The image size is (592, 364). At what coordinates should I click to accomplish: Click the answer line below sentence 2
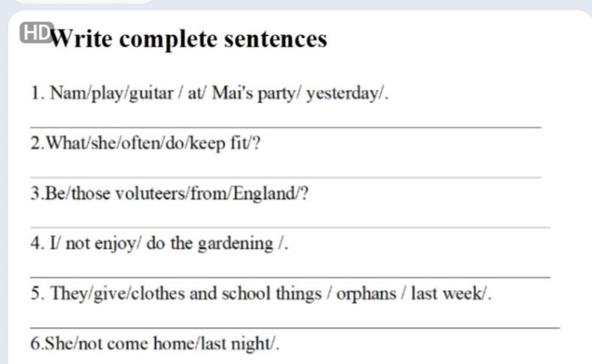click(x=285, y=177)
